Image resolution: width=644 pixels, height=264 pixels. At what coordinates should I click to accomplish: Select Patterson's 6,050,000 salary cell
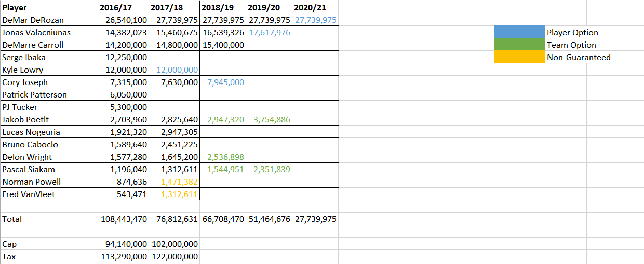pyautogui.click(x=123, y=94)
